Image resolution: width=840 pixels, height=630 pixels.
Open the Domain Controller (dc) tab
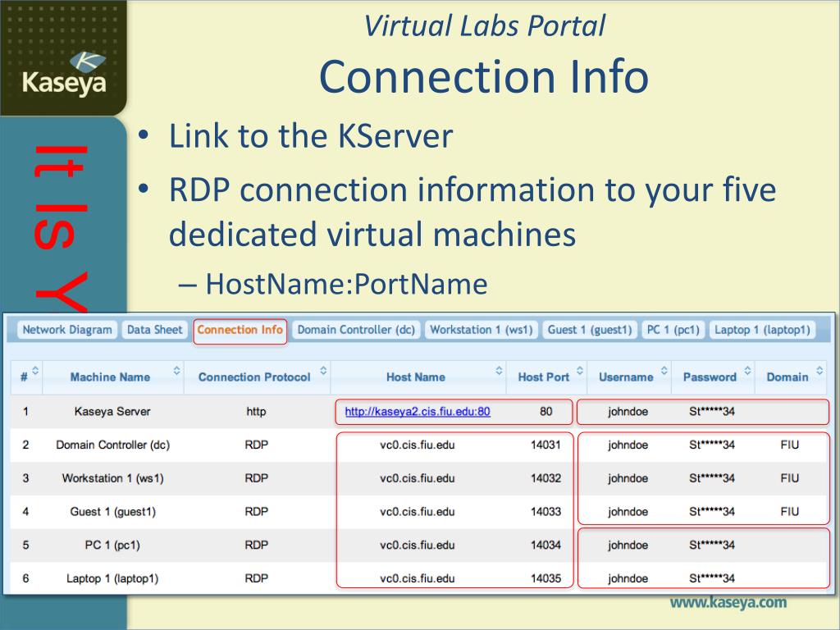click(356, 330)
